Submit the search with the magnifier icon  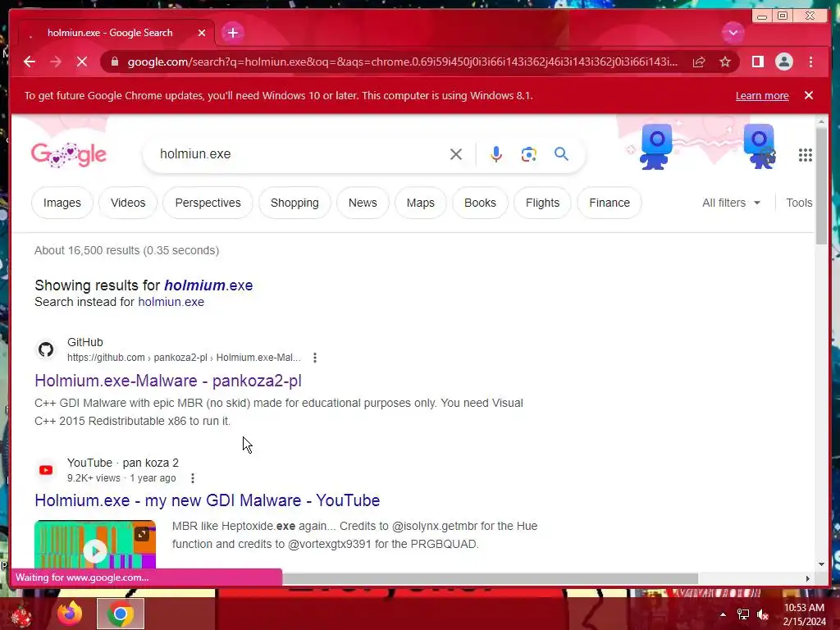tap(561, 154)
